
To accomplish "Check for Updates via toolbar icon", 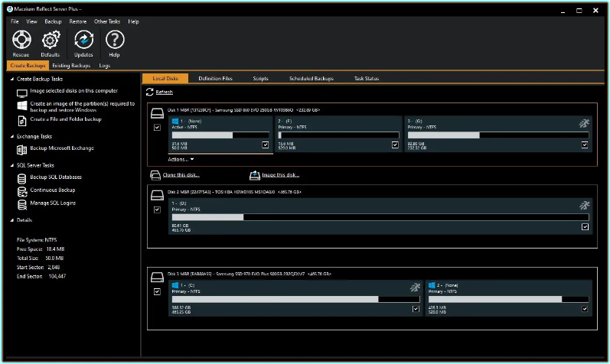I will [83, 40].
